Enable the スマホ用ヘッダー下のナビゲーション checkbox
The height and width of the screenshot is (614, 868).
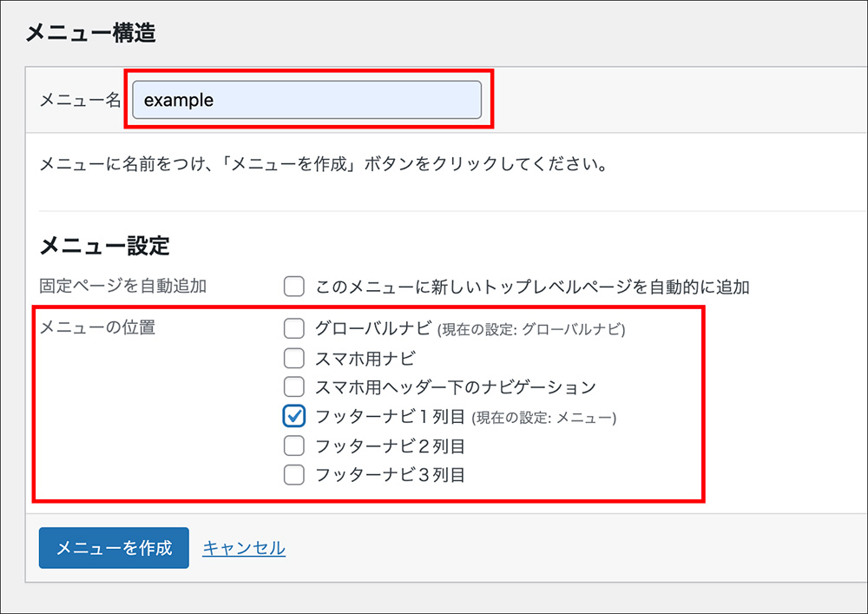(294, 386)
